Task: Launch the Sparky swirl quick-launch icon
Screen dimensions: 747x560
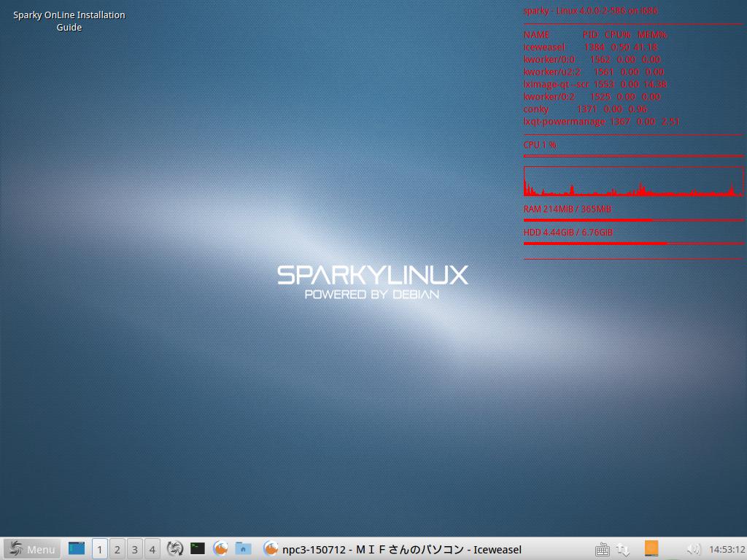Action: click(x=175, y=548)
